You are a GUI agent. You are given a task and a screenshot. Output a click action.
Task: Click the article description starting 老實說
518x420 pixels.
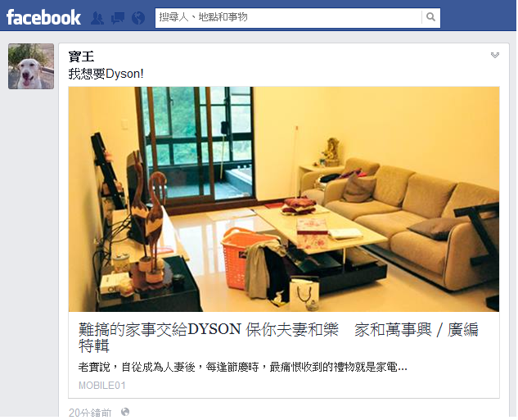pos(243,367)
